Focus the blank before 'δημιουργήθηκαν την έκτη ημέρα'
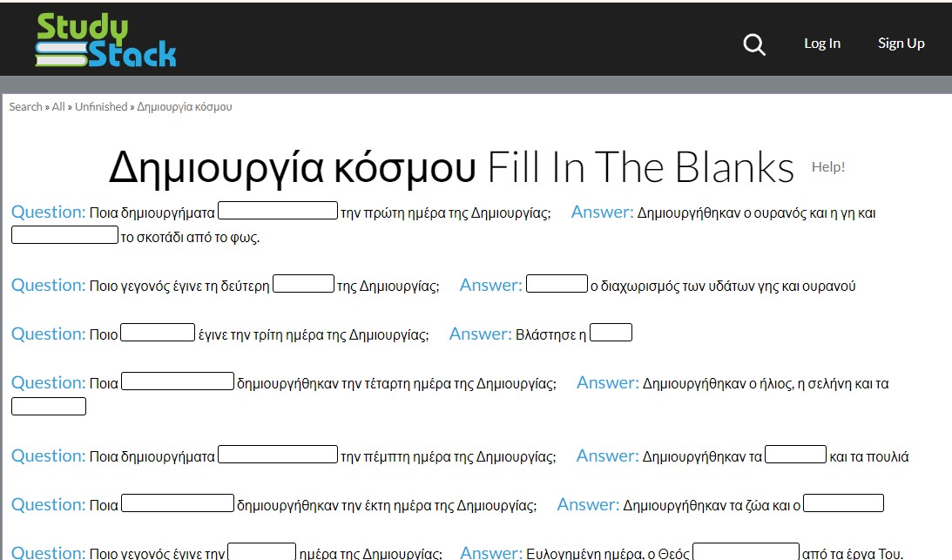Image resolution: width=952 pixels, height=560 pixels. click(x=178, y=503)
